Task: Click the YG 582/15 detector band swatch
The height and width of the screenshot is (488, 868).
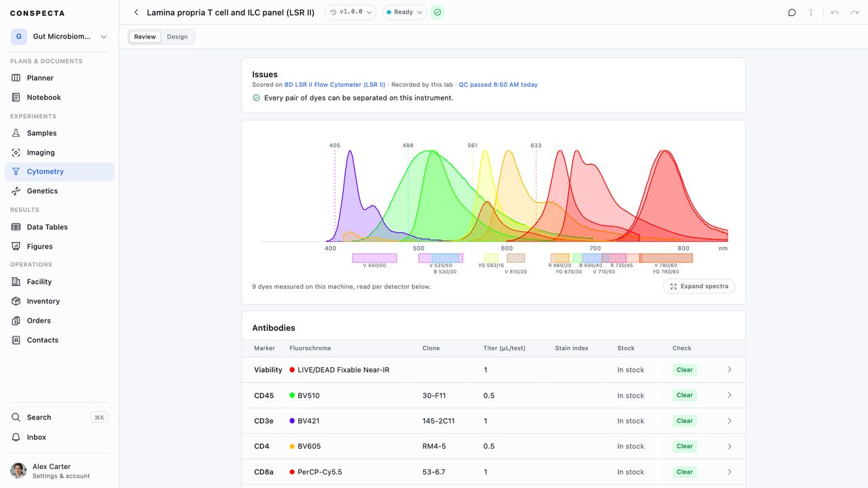Action: (x=491, y=258)
